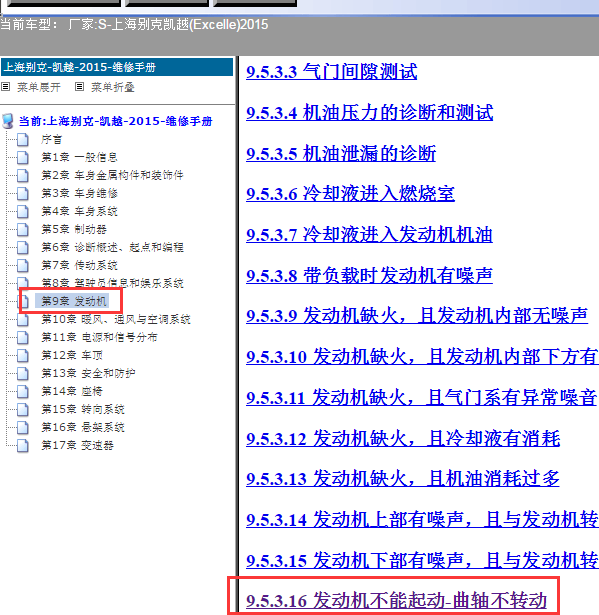
Task: Click the 菜单展开 expand-menu icon
Action: coord(5,87)
